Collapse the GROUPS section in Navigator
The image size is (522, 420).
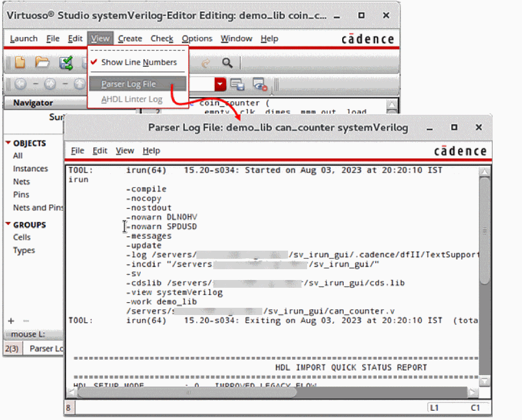pyautogui.click(x=8, y=224)
